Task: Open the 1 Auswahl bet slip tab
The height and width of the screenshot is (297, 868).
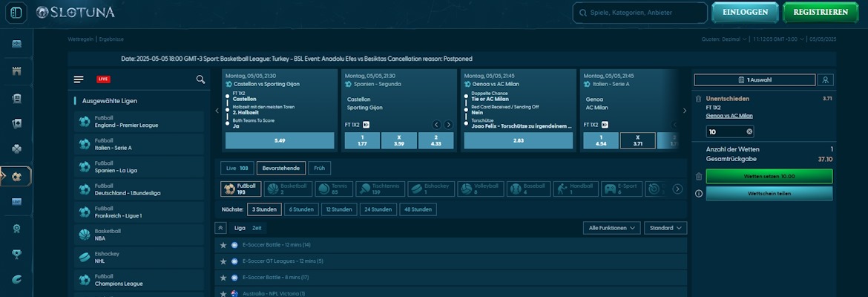Action: 754,79
